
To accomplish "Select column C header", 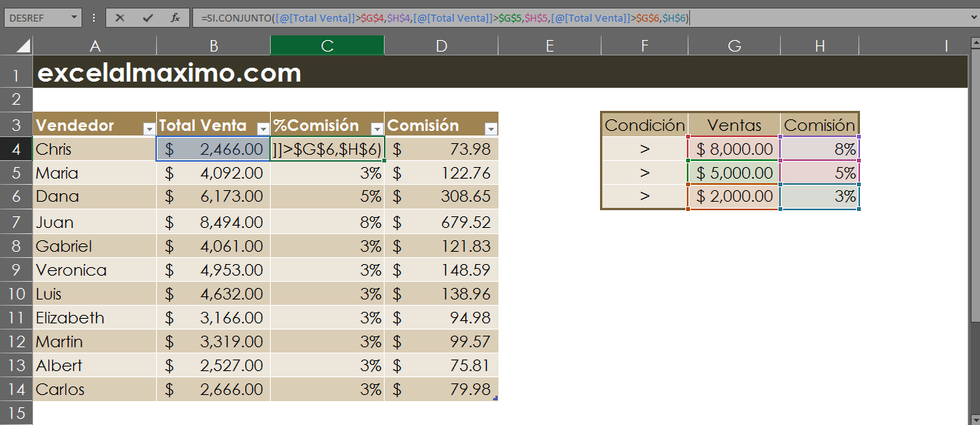I will tap(327, 46).
